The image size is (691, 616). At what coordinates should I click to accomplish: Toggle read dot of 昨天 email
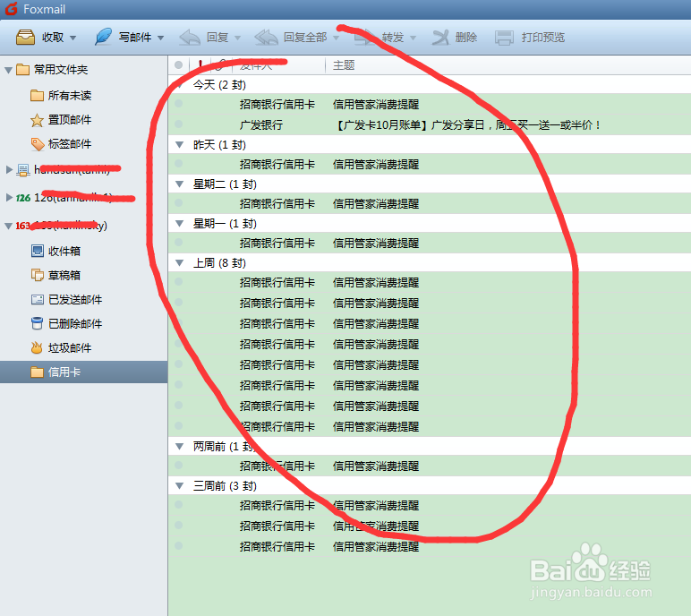tap(178, 164)
